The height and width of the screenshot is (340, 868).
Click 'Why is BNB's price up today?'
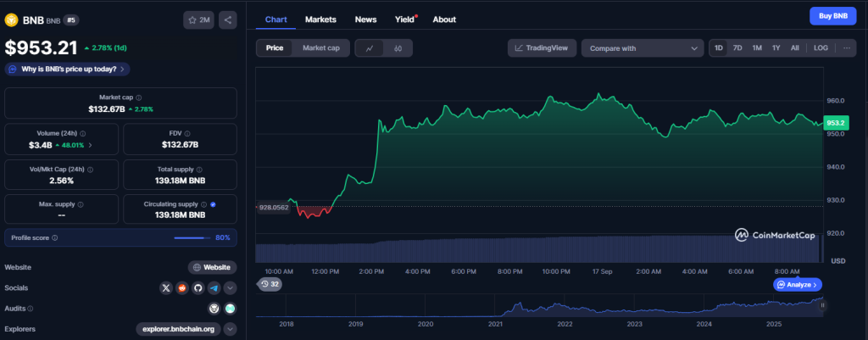pyautogui.click(x=68, y=69)
